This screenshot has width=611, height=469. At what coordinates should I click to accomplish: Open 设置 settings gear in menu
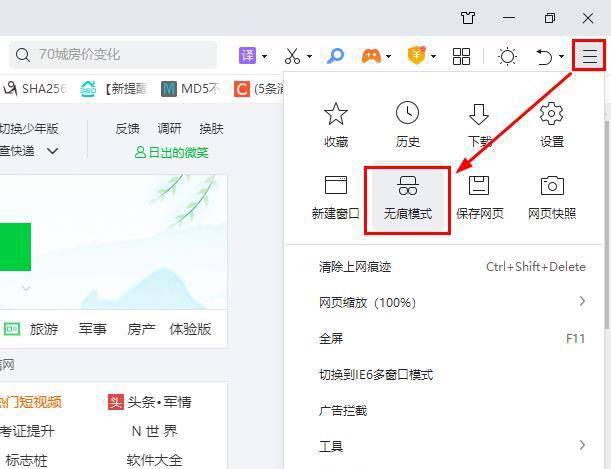pos(552,125)
